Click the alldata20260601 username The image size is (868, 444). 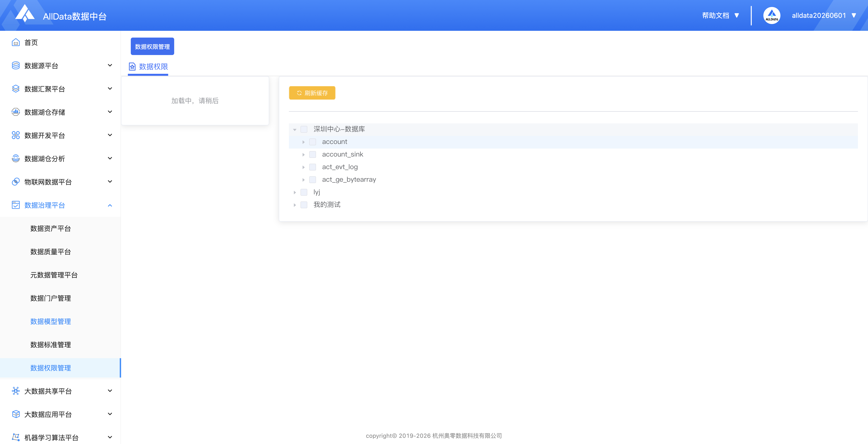click(819, 15)
